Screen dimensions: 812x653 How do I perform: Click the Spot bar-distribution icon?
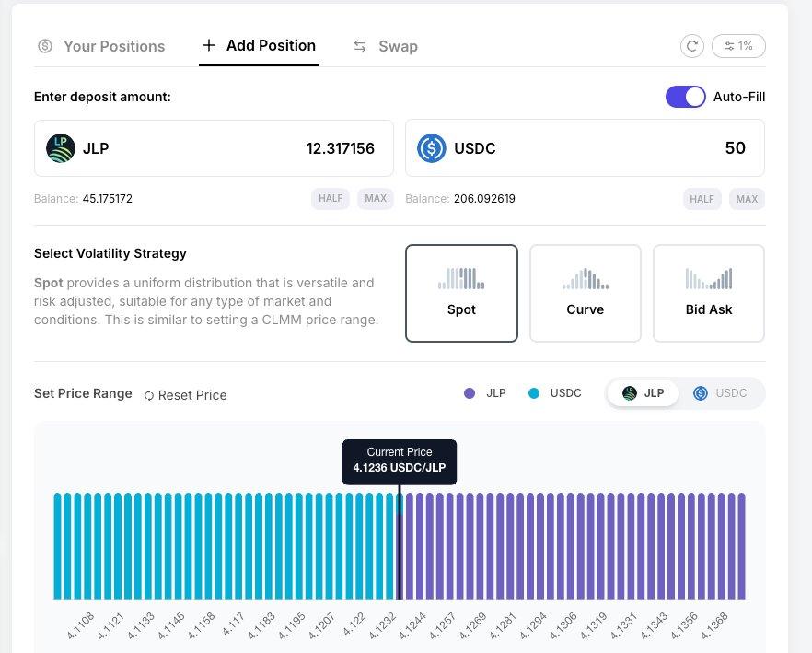pos(461,278)
